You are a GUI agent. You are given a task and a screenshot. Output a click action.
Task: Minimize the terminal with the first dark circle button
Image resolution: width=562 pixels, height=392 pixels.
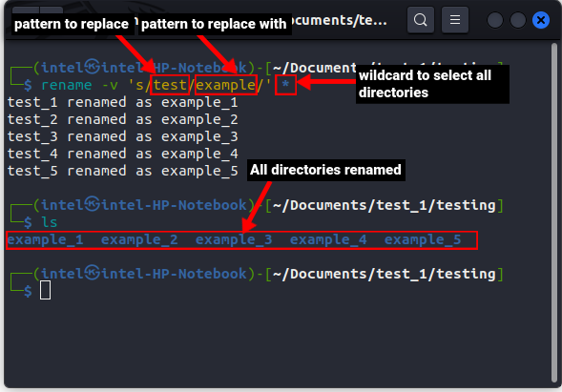pos(495,20)
